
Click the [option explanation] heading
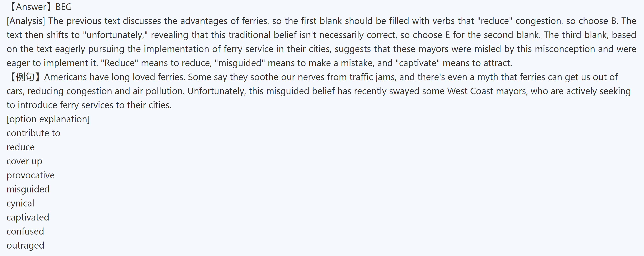48,119
